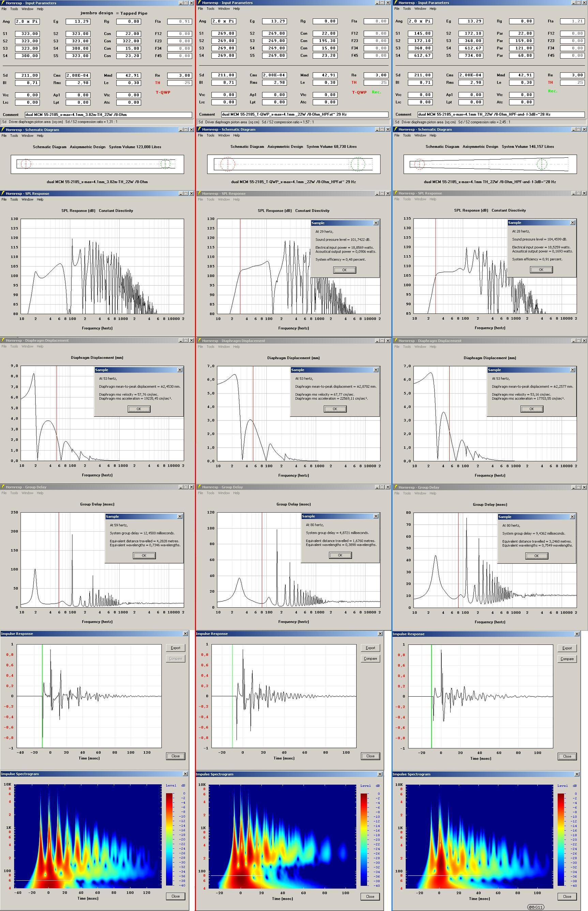Click Close button in the rightmost Impulse Spectrogram window
This screenshot has height=911, width=588.
coord(567,896)
